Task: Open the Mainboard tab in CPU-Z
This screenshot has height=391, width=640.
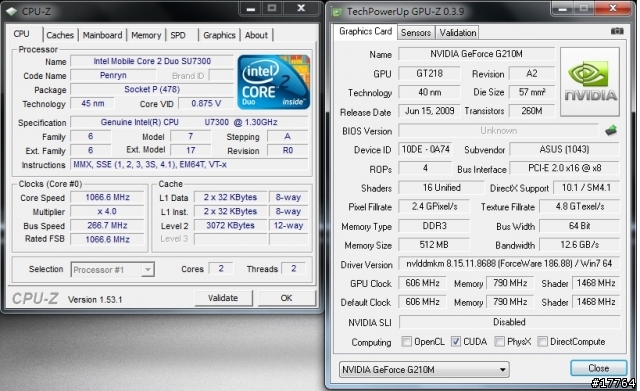Action: 102,35
